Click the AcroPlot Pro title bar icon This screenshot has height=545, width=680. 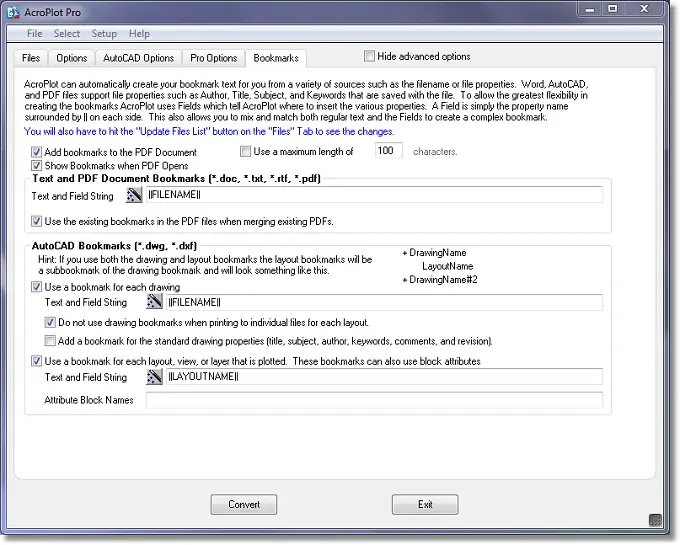click(13, 12)
